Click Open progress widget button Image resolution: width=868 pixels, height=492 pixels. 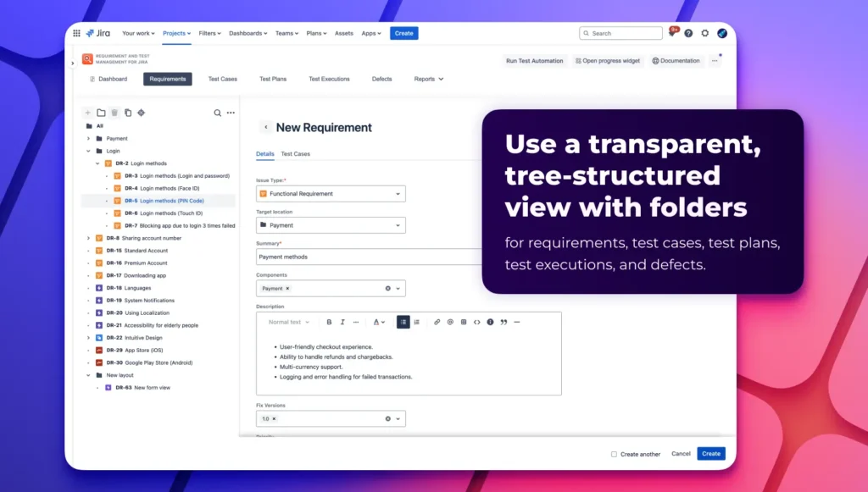(x=607, y=61)
